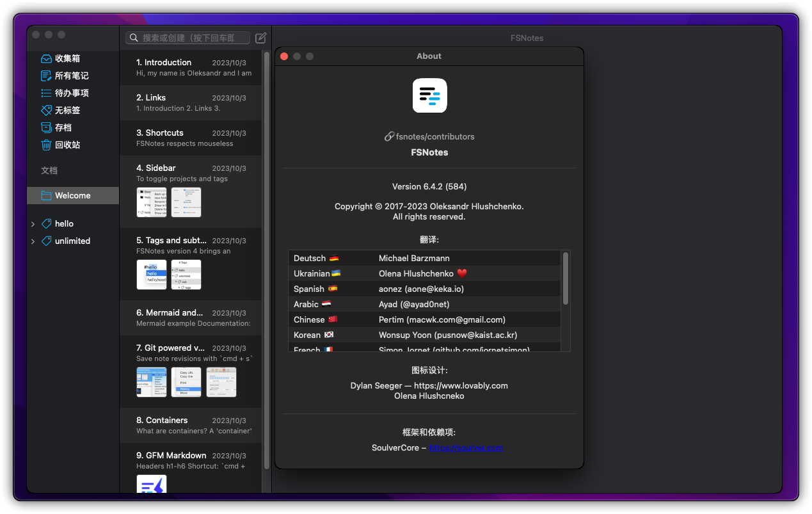Select the 无标签 label in the sidebar
Image resolution: width=812 pixels, height=514 pixels.
pyautogui.click(x=68, y=110)
